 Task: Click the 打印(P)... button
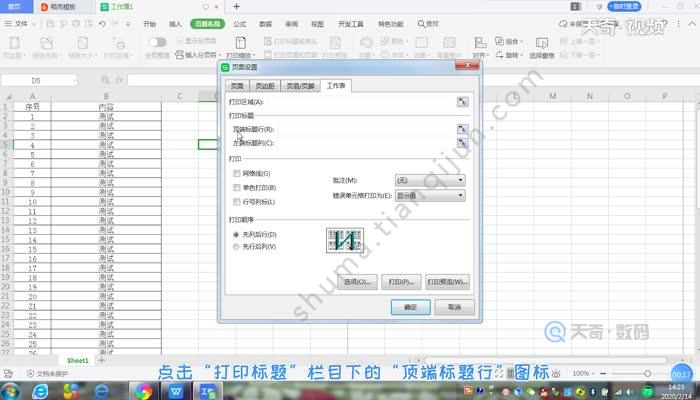click(x=401, y=282)
